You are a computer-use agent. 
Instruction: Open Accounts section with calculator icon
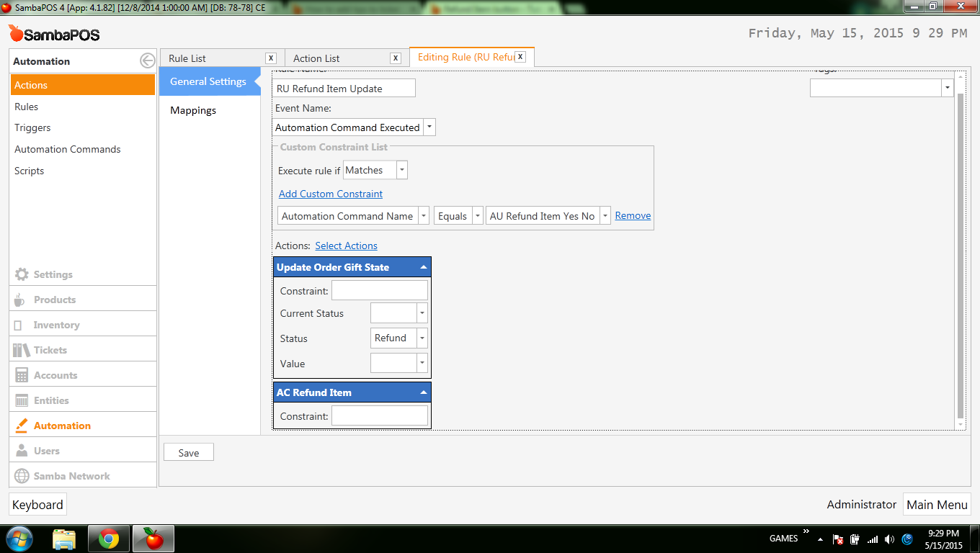click(x=55, y=375)
